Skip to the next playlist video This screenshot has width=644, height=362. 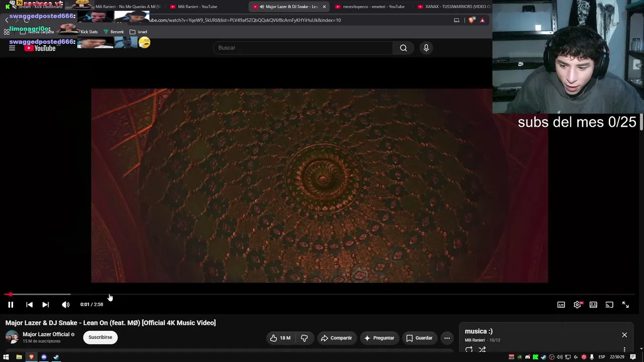click(45, 305)
